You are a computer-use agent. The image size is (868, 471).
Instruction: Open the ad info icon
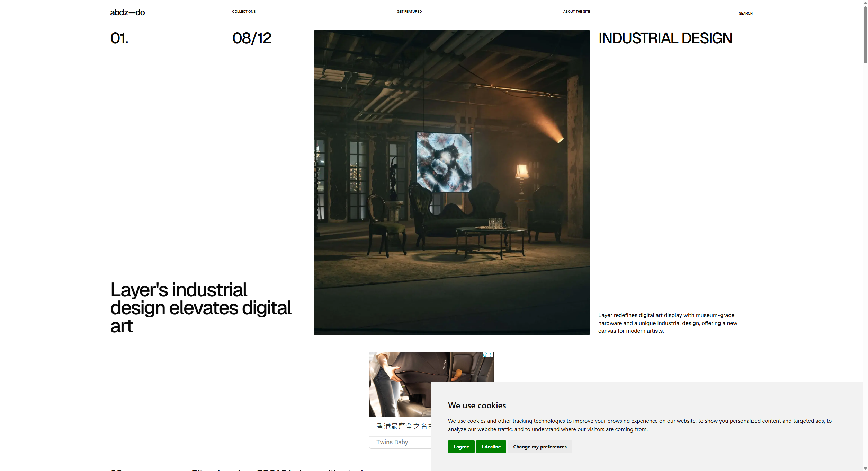485,355
